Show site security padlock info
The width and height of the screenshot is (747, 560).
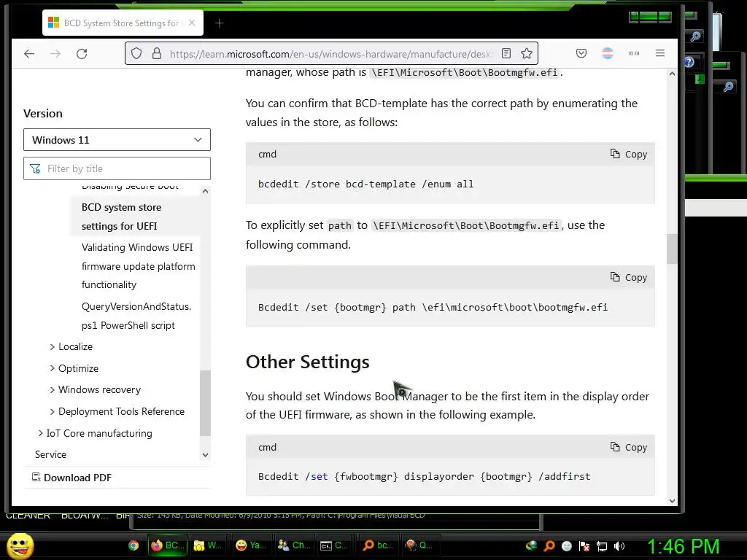pos(157,53)
